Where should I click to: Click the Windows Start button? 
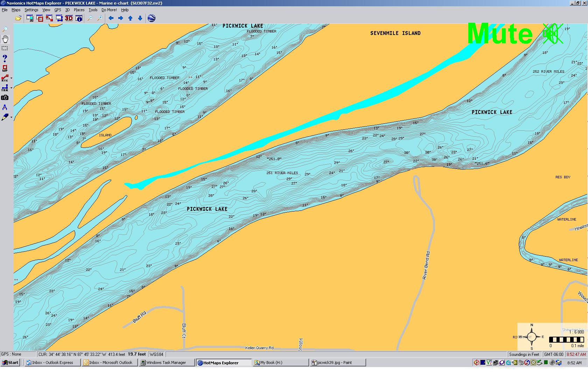10,363
